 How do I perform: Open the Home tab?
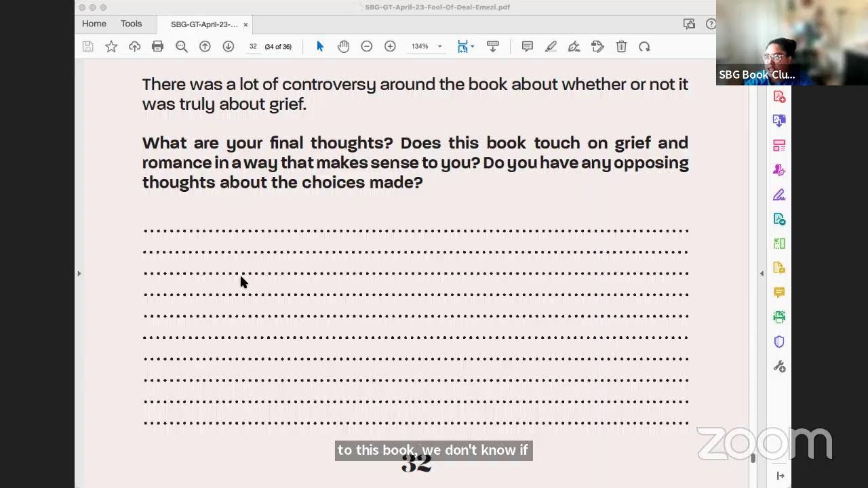pos(94,24)
